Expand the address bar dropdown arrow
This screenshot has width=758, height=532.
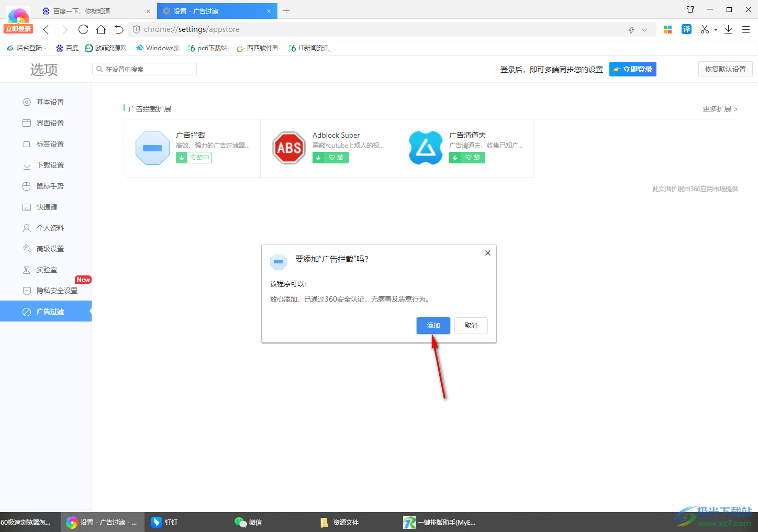coord(644,30)
